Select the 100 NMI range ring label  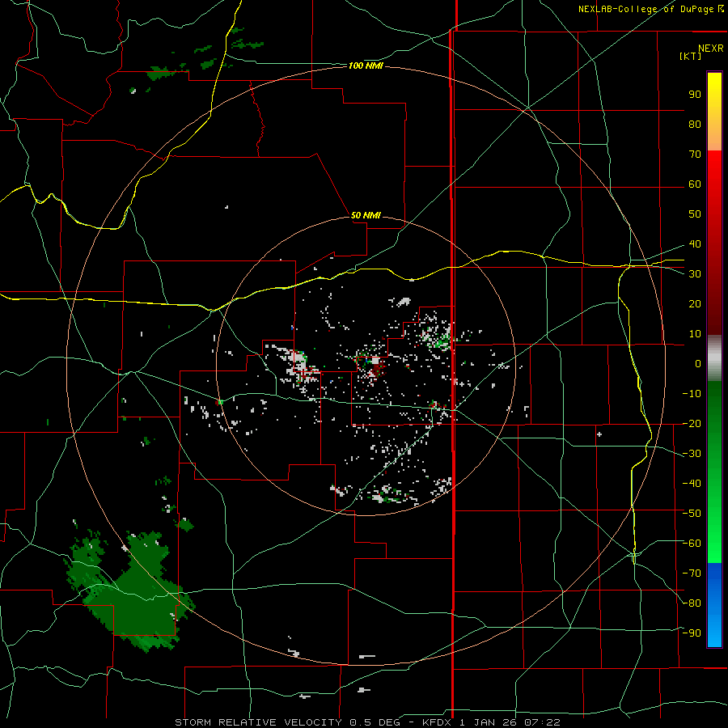click(366, 66)
